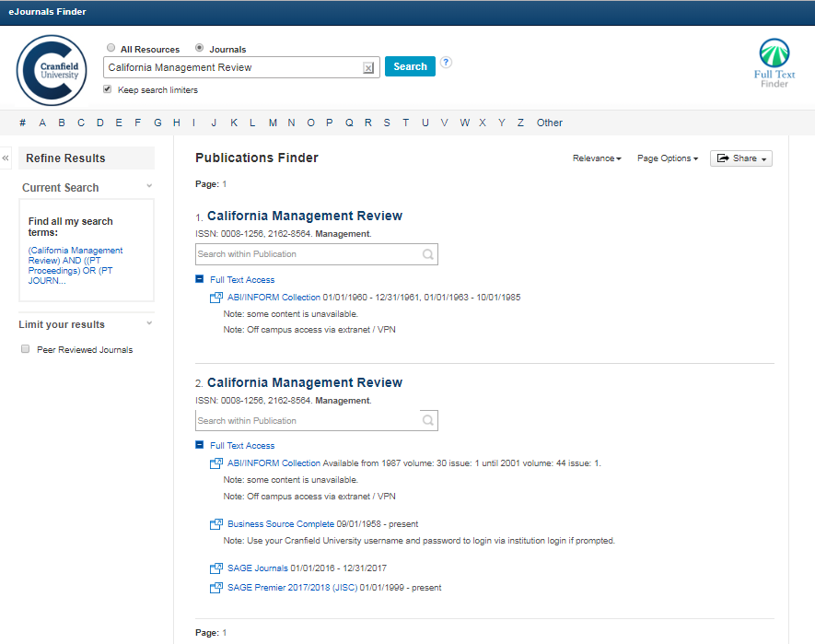Open the Page Options dropdown
This screenshot has height=644, width=815.
pyautogui.click(x=667, y=158)
